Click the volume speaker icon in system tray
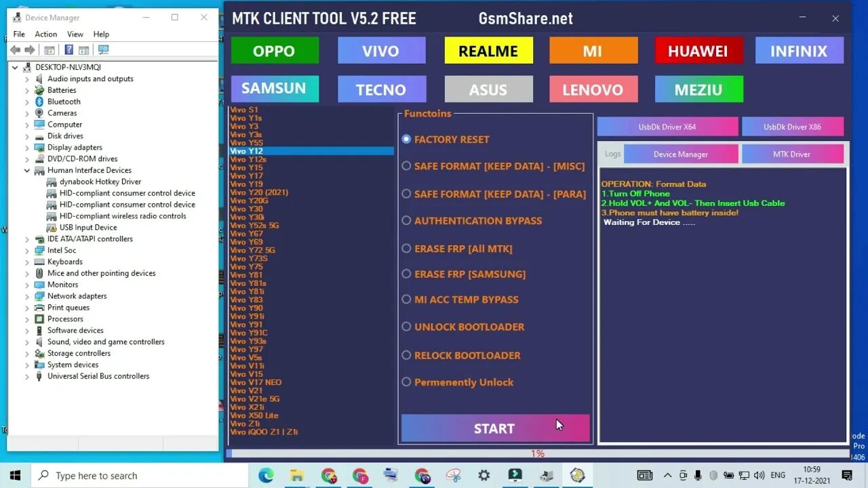 point(759,476)
